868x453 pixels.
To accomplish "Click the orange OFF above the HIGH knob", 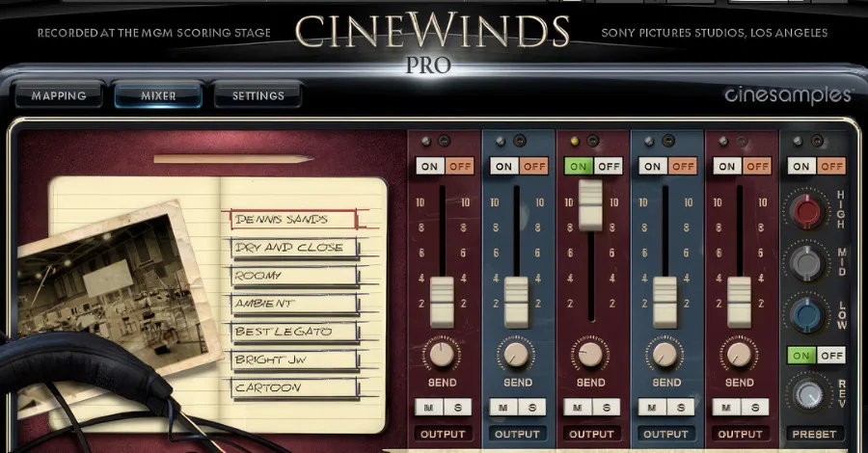I will pyautogui.click(x=831, y=167).
